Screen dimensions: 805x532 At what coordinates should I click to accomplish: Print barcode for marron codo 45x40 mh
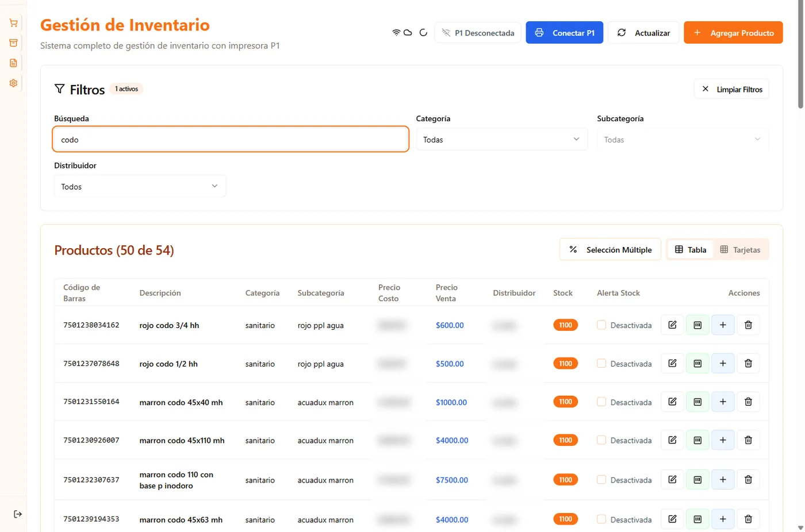pos(697,402)
